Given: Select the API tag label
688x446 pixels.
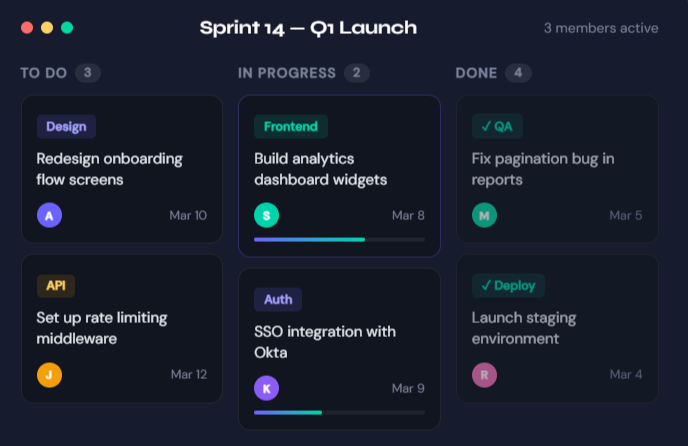Looking at the screenshot, I should click(55, 286).
